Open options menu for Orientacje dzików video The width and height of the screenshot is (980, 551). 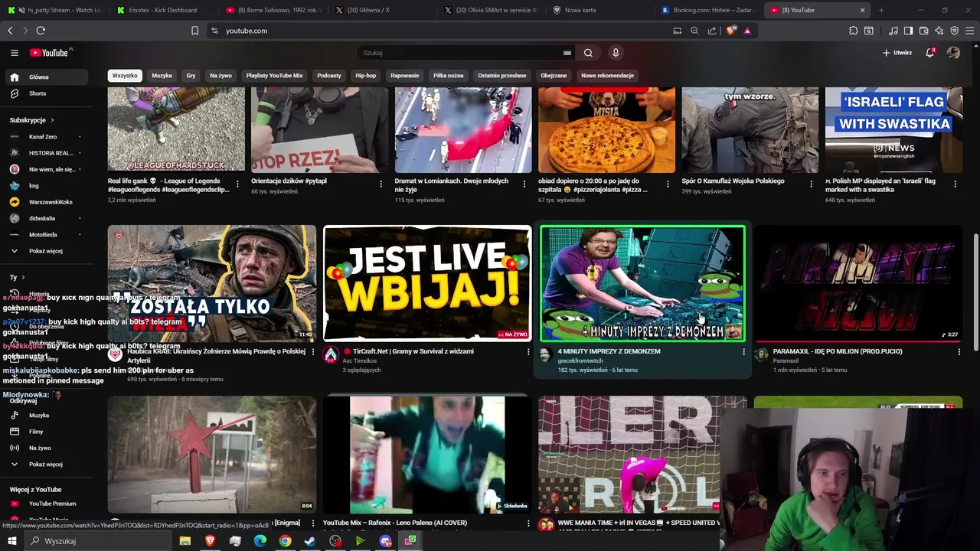coord(381,184)
